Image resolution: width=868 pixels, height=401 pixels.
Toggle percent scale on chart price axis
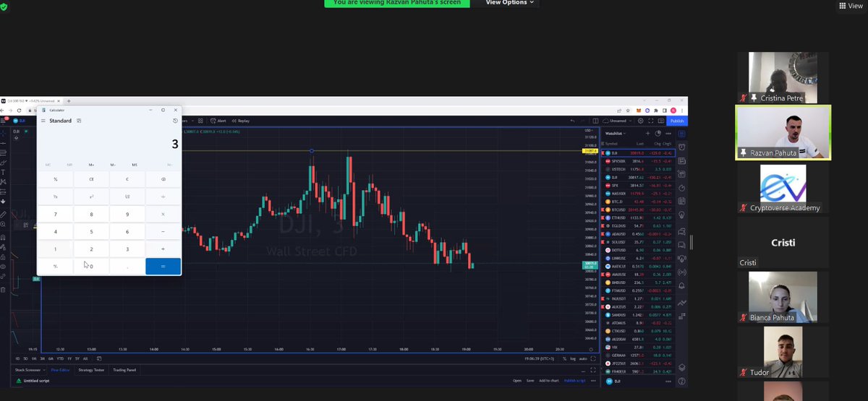[565, 358]
